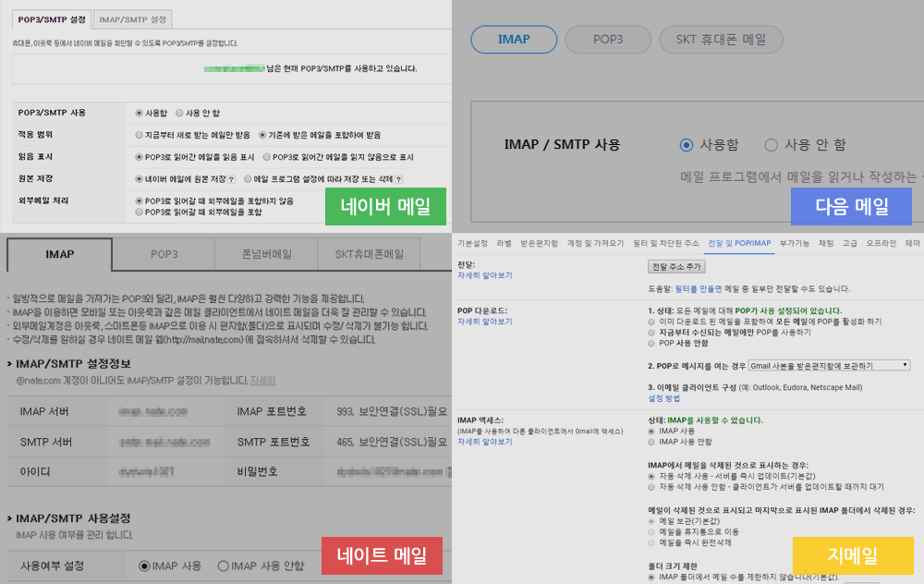Select POP3로 읽어간 메일을 읽지 않음으로 표시

point(266,157)
